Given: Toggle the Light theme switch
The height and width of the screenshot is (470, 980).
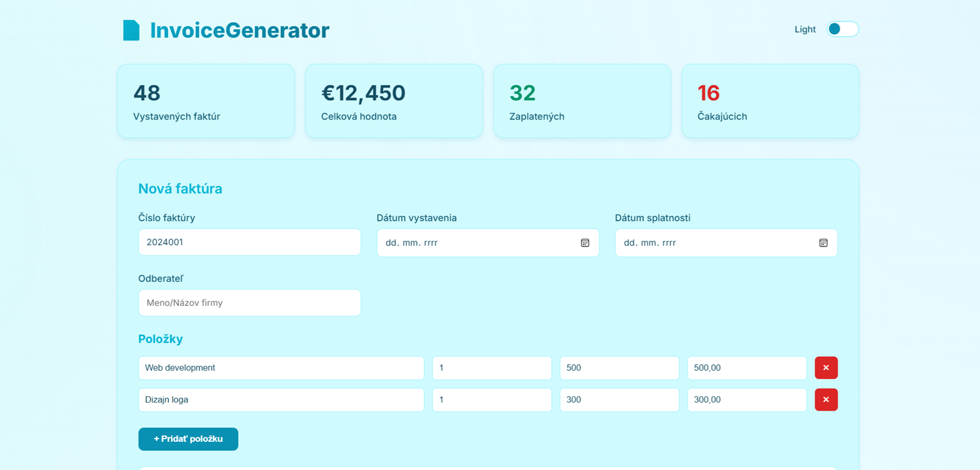Looking at the screenshot, I should click(x=843, y=29).
